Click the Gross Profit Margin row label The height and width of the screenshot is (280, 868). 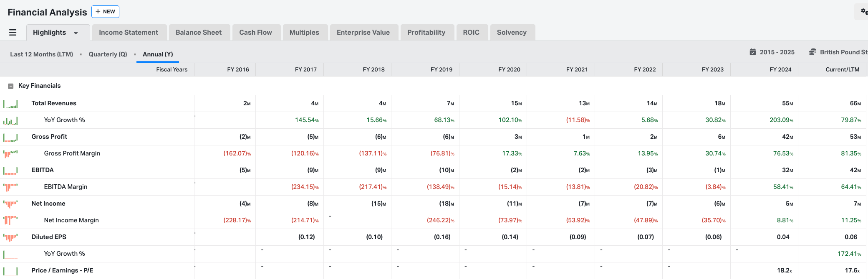pyautogui.click(x=72, y=153)
